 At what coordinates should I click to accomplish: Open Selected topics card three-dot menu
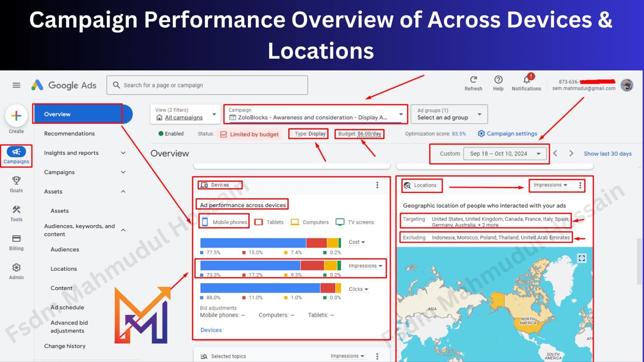tap(377, 356)
